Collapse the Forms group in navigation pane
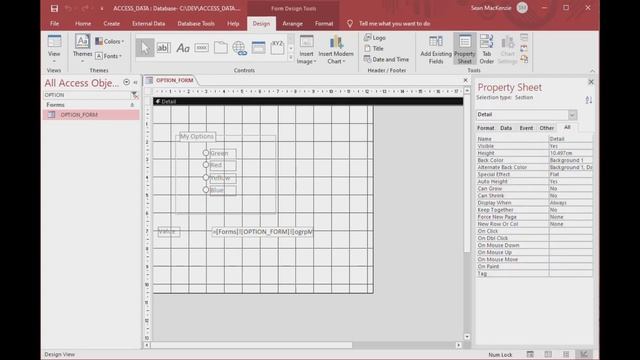Screen dimensions: 640x360 pos(132,105)
